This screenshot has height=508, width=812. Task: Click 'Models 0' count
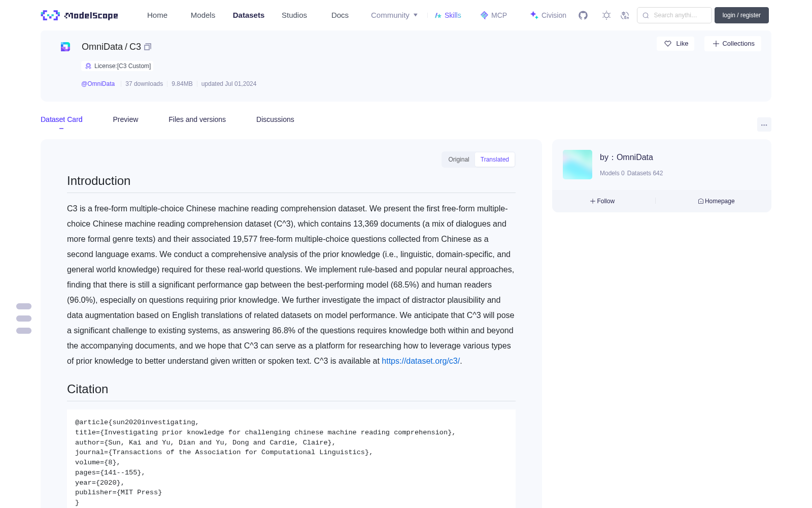(612, 173)
